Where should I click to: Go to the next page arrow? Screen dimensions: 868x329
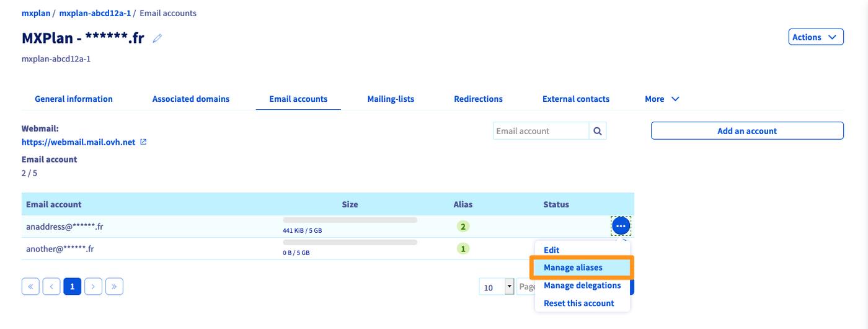pos(93,286)
